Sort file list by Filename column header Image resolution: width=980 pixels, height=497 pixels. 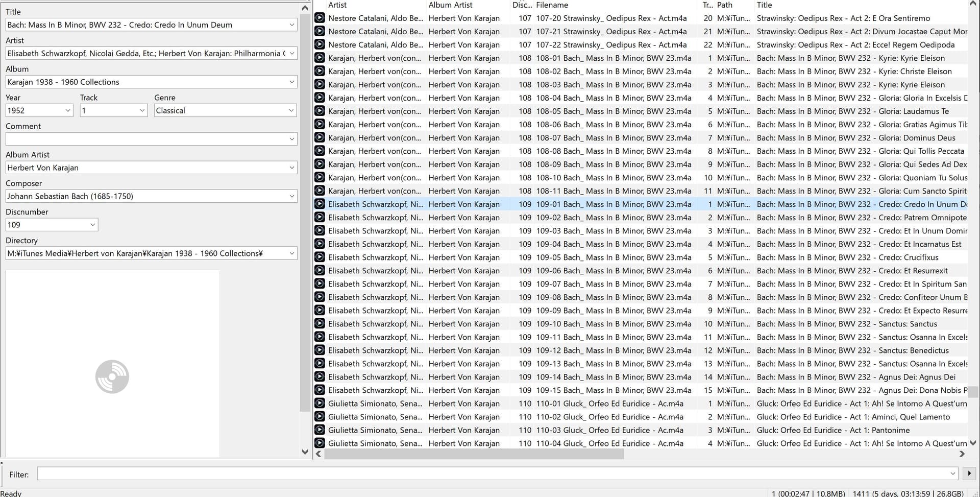pyautogui.click(x=552, y=5)
